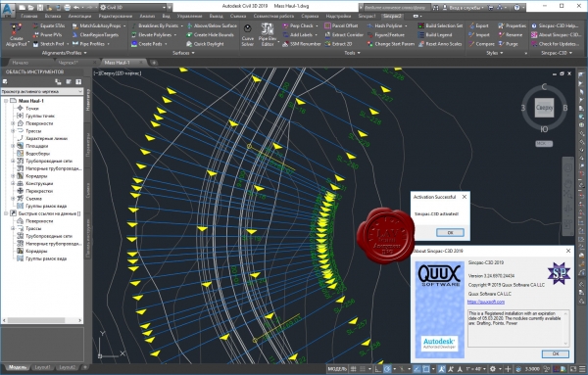
Task: Choose the MatchSubAssyProps tool
Action: 98,25
